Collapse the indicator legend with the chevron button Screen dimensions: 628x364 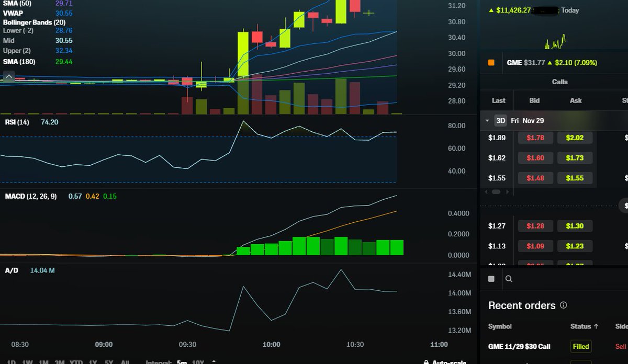click(9, 77)
